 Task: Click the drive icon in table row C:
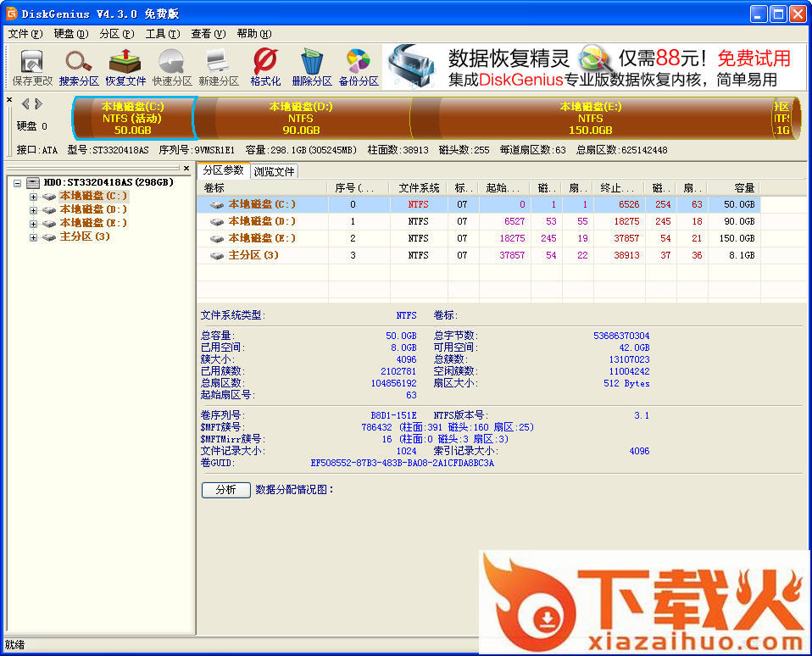(217, 205)
